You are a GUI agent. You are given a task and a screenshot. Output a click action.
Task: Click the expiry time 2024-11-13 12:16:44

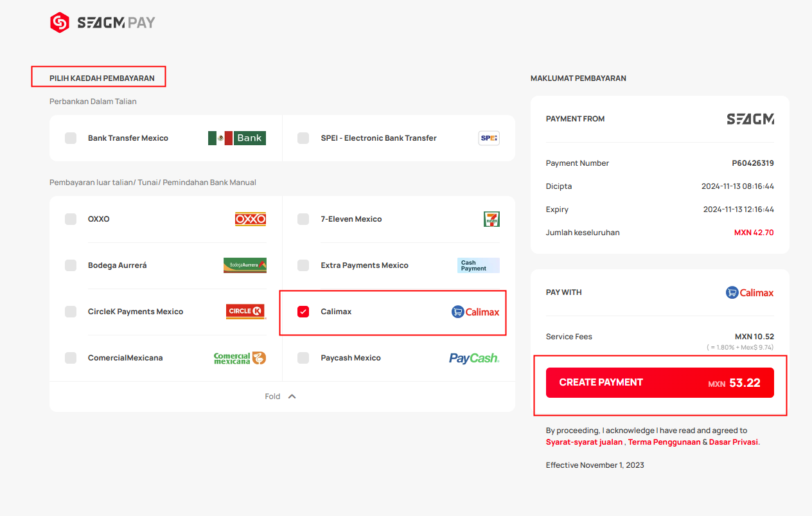(739, 209)
